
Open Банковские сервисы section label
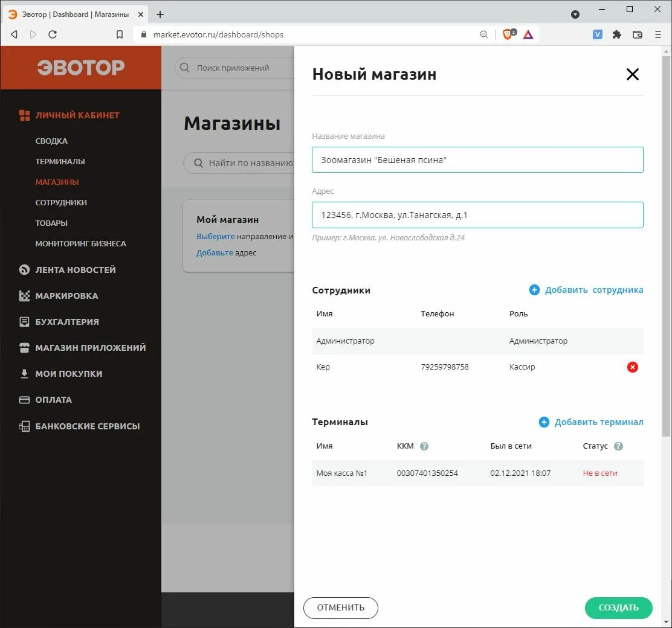[x=88, y=426]
